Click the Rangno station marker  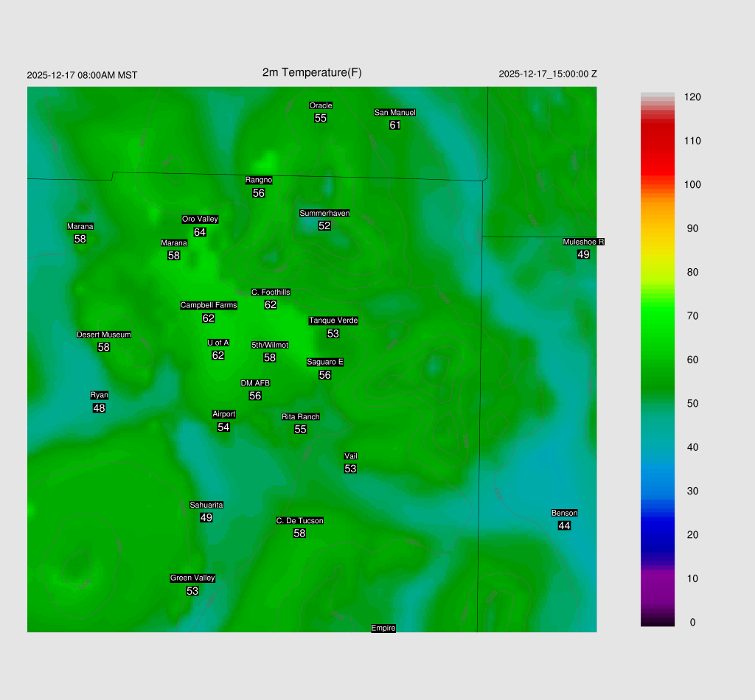(259, 180)
